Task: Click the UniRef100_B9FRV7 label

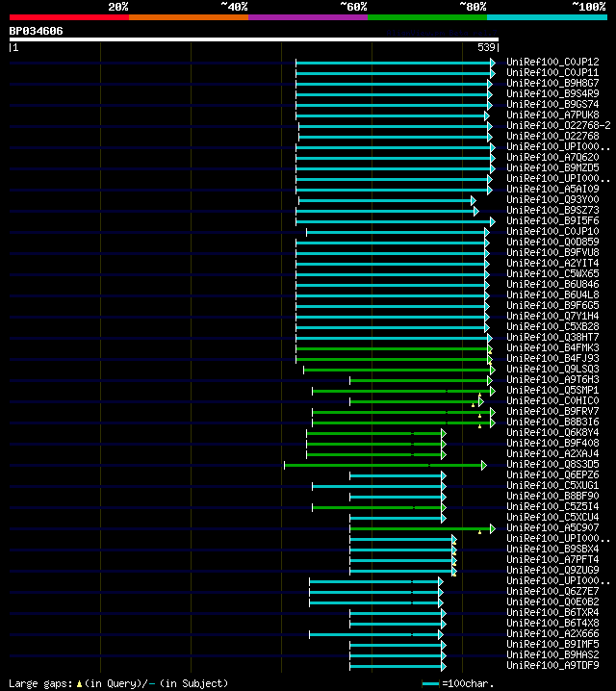Action: pyautogui.click(x=552, y=411)
